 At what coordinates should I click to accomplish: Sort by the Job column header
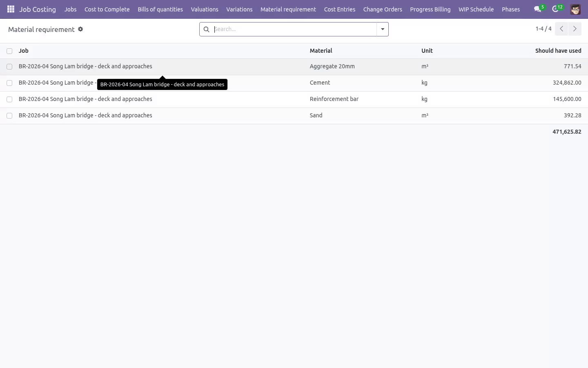[24, 51]
